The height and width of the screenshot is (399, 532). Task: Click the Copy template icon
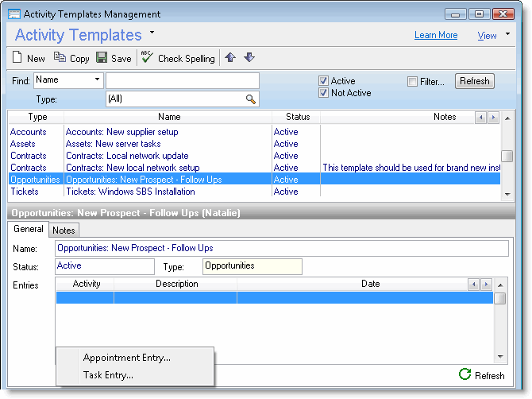[x=60, y=58]
